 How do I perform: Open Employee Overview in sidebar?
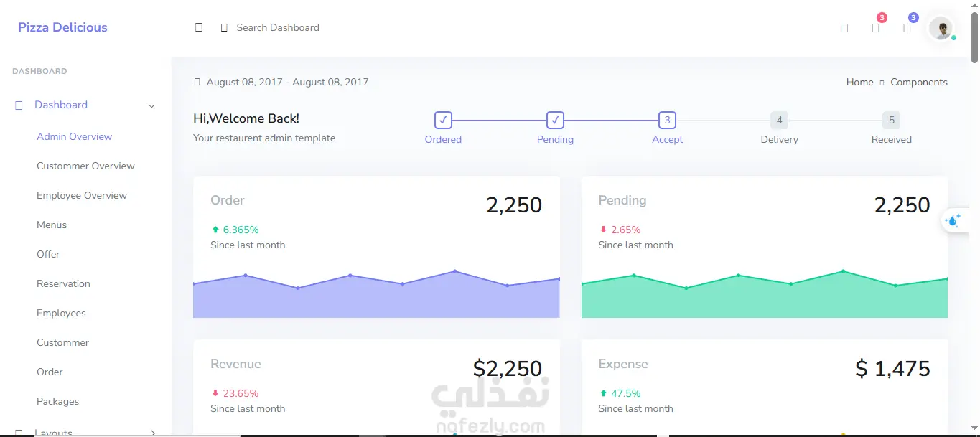pos(82,195)
